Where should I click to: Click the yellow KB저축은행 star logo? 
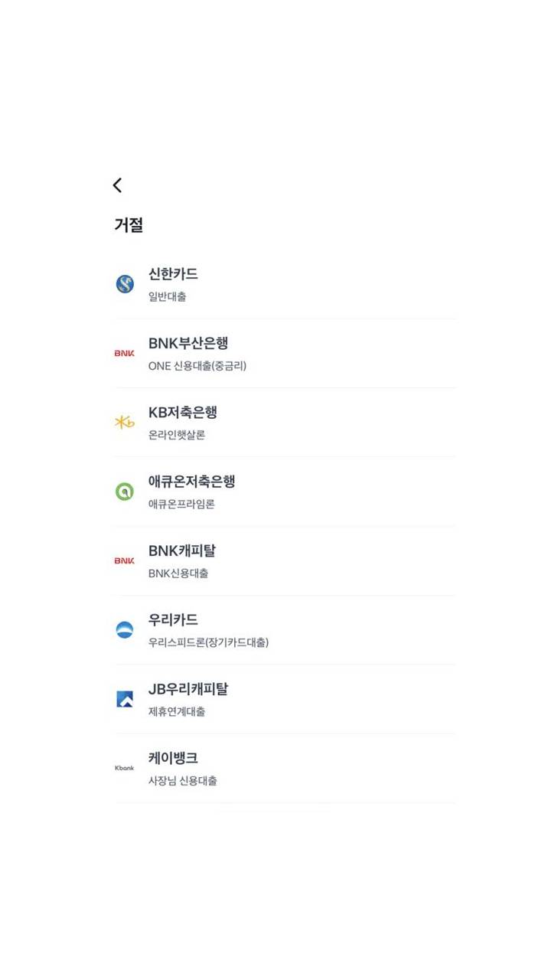(x=125, y=422)
